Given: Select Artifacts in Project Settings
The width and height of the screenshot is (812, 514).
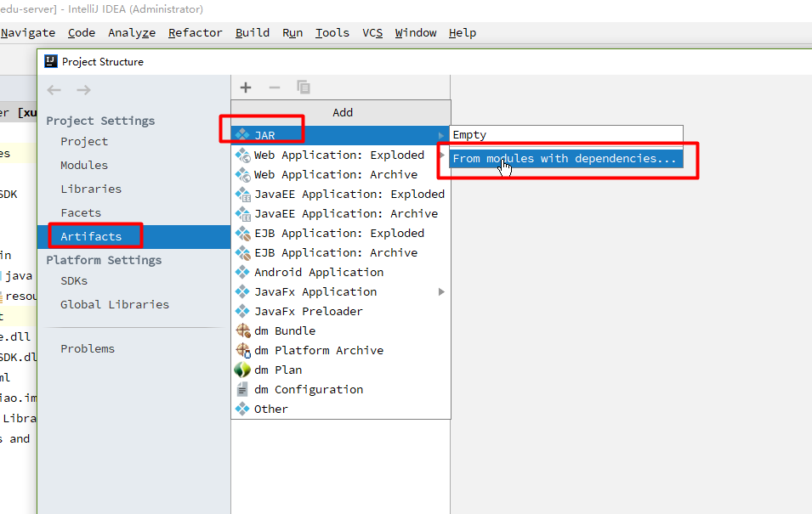Looking at the screenshot, I should pos(133,236).
